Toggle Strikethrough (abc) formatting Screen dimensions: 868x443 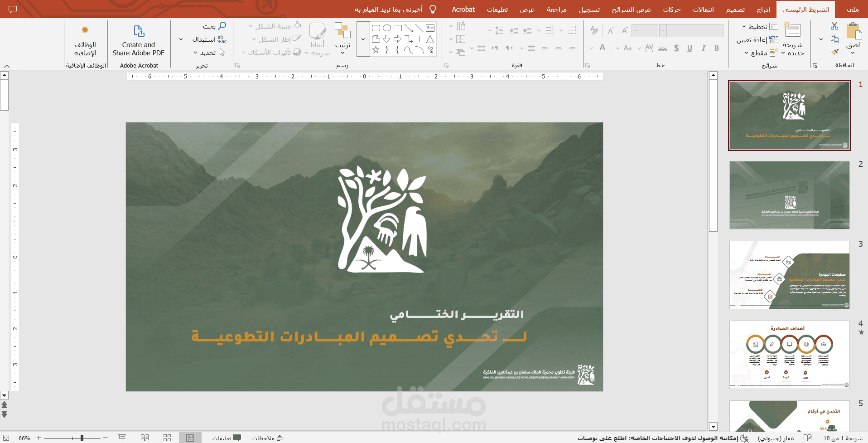click(x=663, y=48)
